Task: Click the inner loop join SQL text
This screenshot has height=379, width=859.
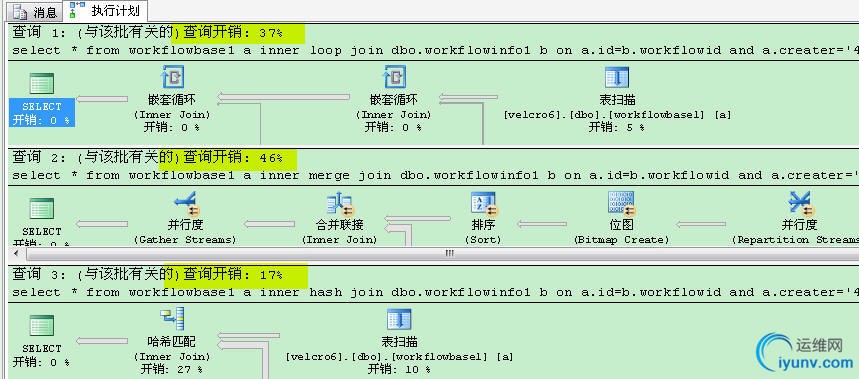Action: point(435,50)
